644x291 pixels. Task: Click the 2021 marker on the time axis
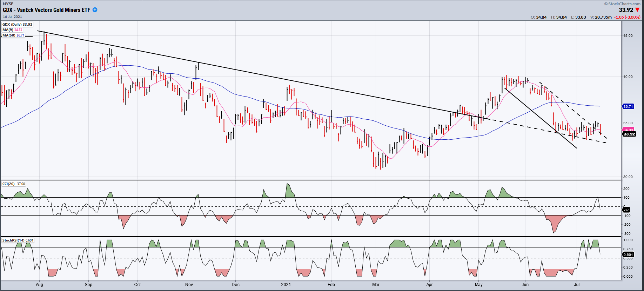(x=286, y=285)
